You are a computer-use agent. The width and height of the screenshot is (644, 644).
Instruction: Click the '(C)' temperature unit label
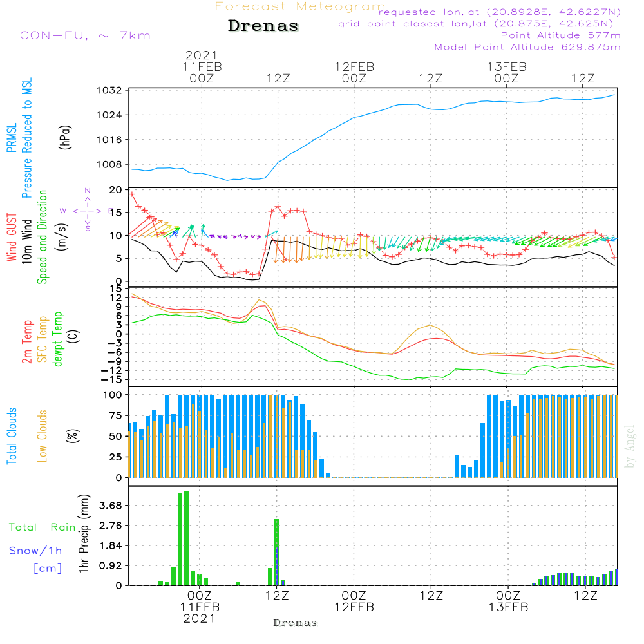[x=73, y=337]
